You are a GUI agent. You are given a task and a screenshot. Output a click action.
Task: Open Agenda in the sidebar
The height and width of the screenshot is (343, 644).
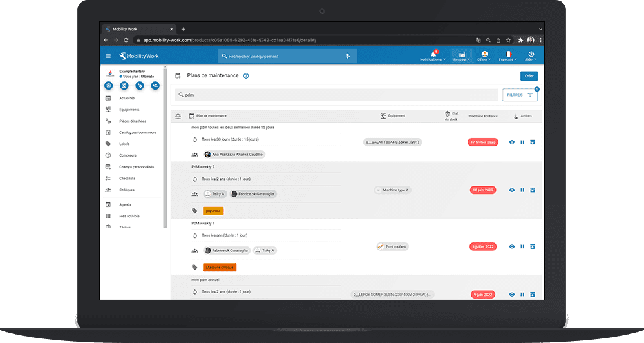(126, 205)
